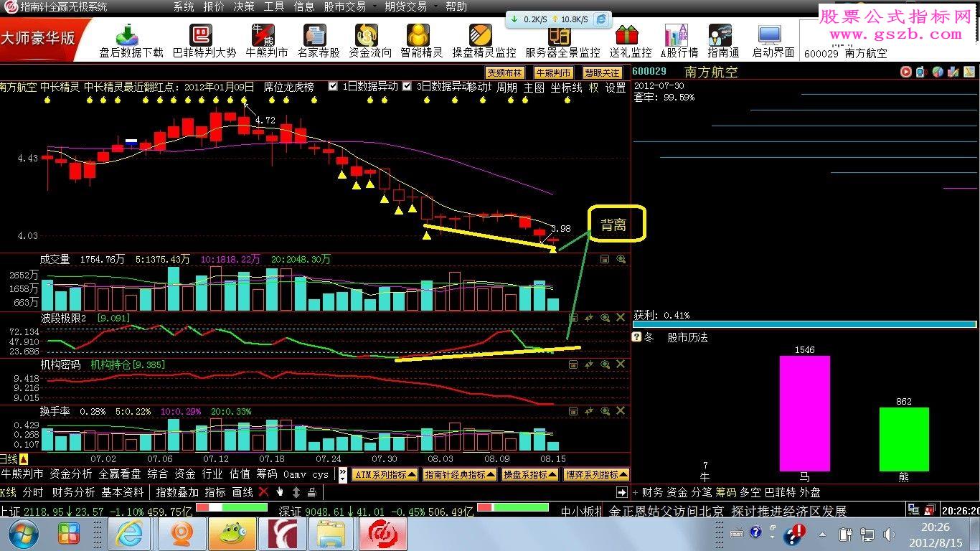Screen dimensions: 980x551
Task: Switch to the 财务分析 tab
Action: point(74,492)
